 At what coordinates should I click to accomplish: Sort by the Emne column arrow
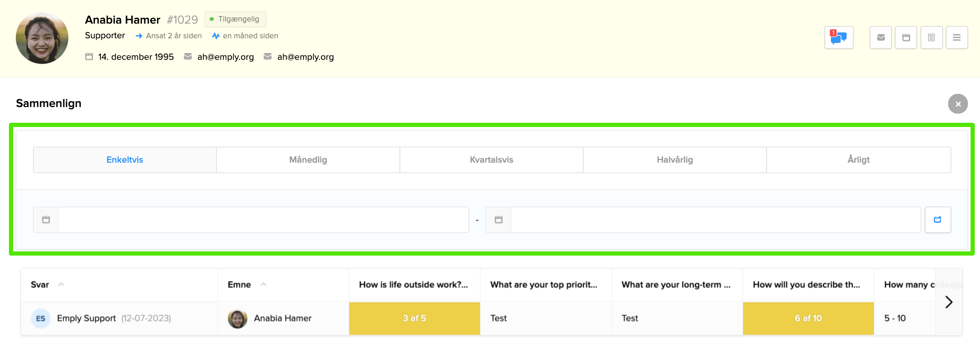(264, 284)
